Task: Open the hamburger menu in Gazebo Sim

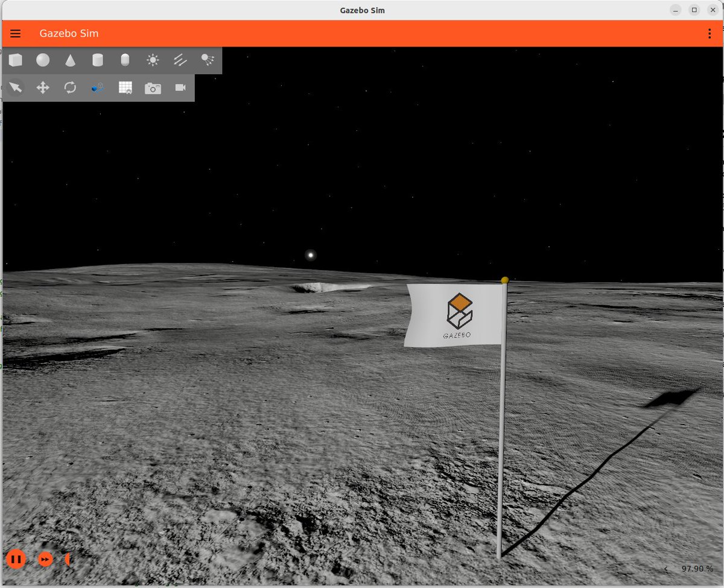Action: (16, 34)
